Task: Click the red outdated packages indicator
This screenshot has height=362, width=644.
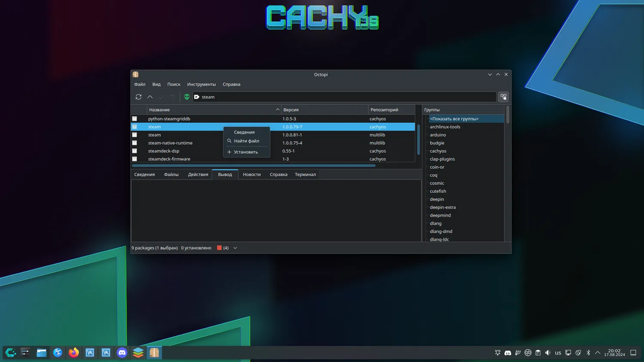Action: click(219, 248)
